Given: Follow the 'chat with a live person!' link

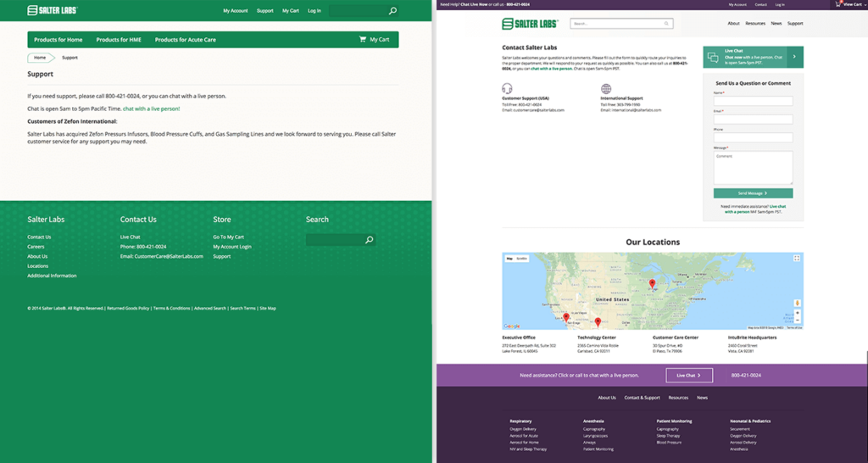Looking at the screenshot, I should [x=151, y=109].
